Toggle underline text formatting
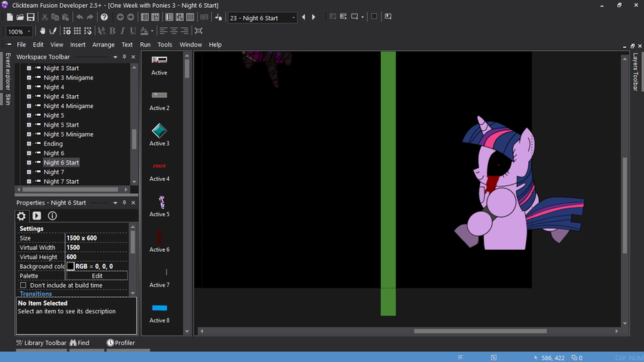Screen dimensions: 644x362 [132, 31]
